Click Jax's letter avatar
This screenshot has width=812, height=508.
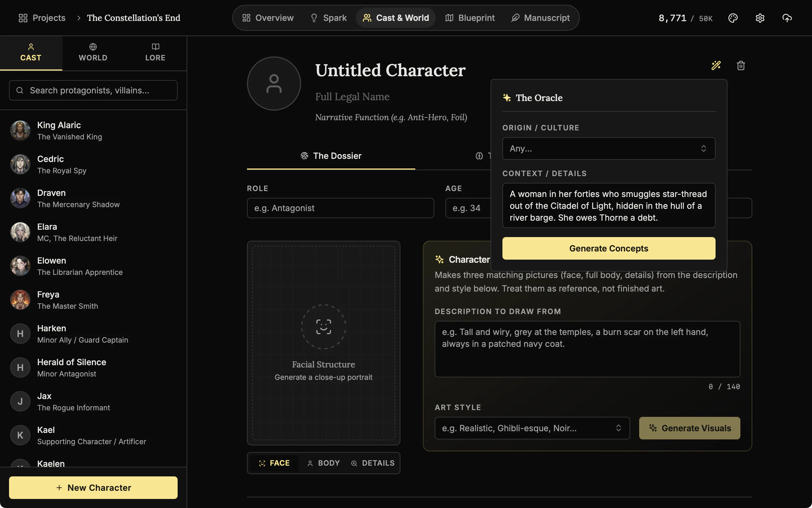(20, 401)
